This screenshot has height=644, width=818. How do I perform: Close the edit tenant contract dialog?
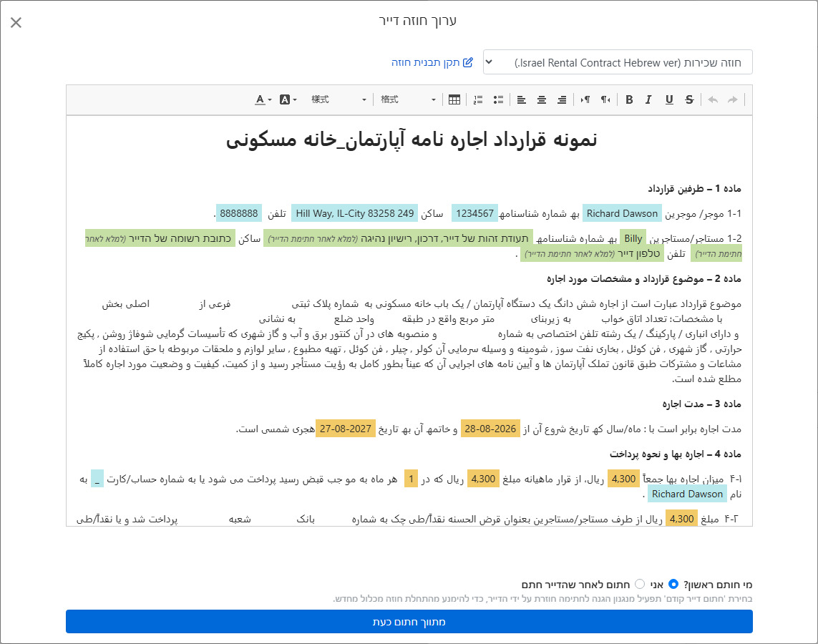[16, 22]
